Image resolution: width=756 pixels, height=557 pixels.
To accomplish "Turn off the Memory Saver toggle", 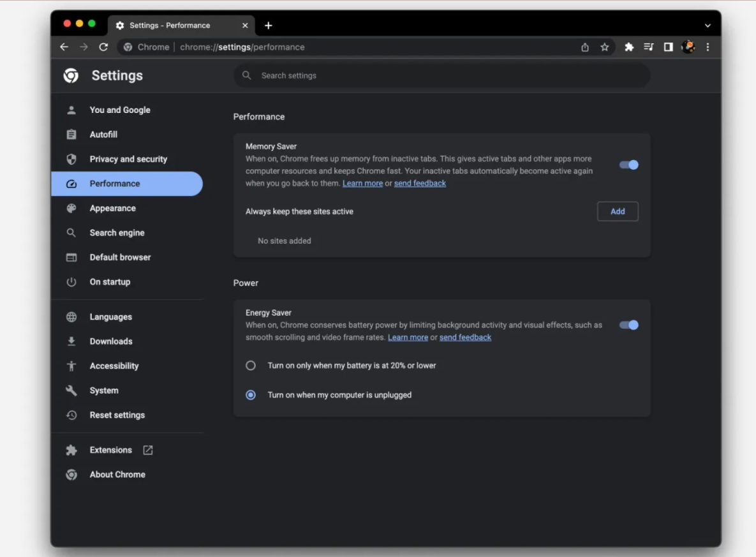I will (x=628, y=165).
